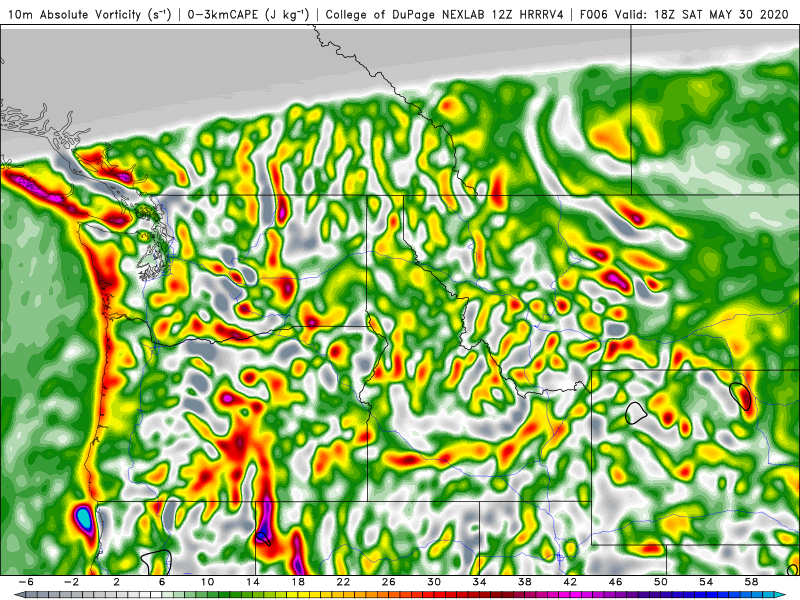Click 'Valid: 18Z SAT MAY 30 2020' text
The image size is (800, 600).
pos(702,15)
